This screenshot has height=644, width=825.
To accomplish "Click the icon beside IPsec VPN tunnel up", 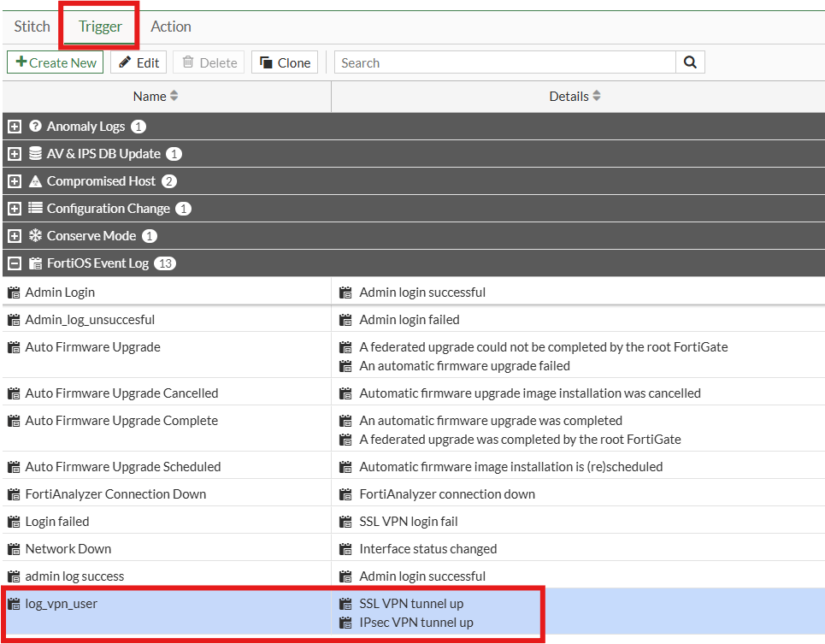I will (x=345, y=623).
